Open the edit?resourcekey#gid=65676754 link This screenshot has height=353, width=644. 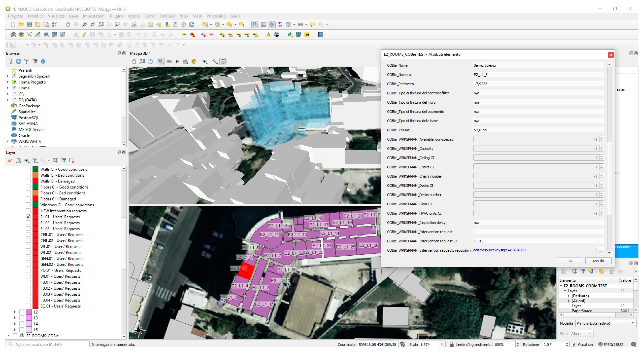click(x=499, y=250)
